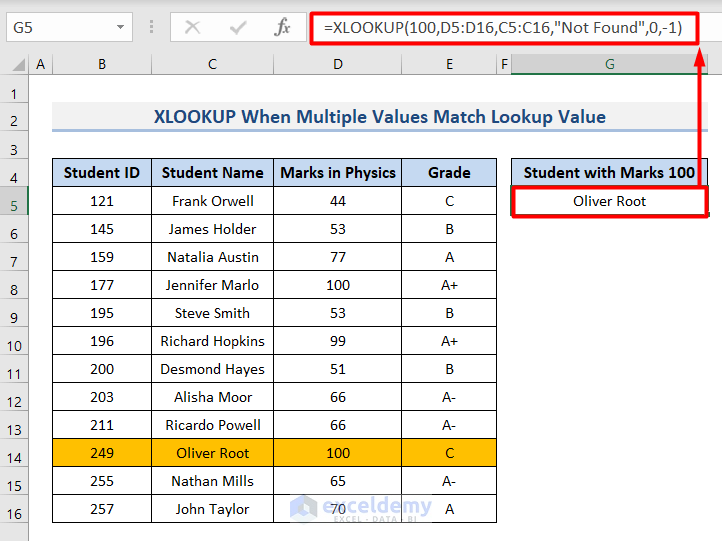The width and height of the screenshot is (722, 541).
Task: Click the Enter checkmark formula bar icon
Action: [237, 28]
